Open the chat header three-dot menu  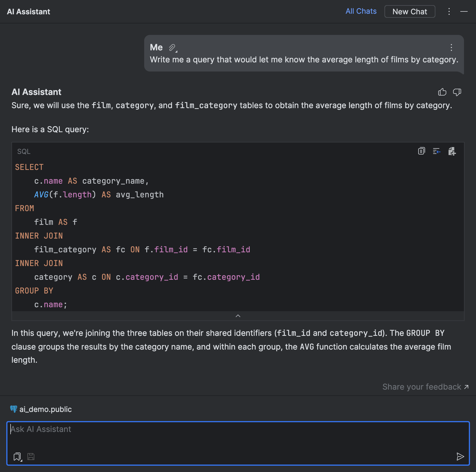[449, 11]
